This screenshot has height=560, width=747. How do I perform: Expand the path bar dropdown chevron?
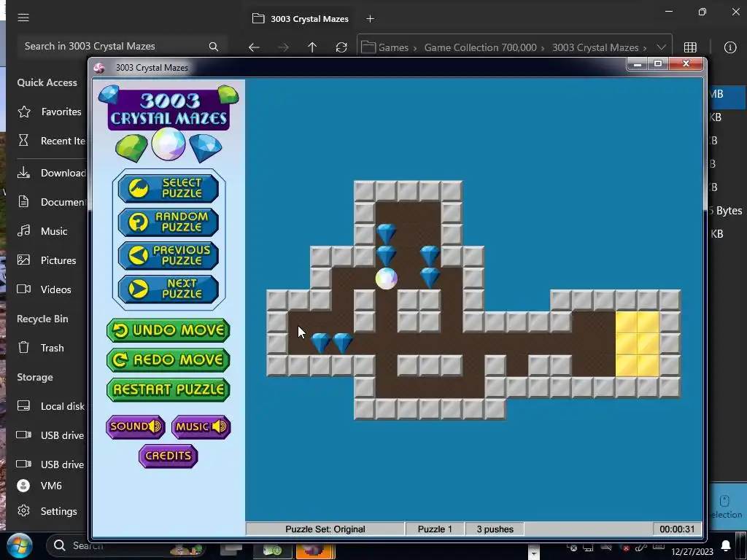pyautogui.click(x=661, y=47)
